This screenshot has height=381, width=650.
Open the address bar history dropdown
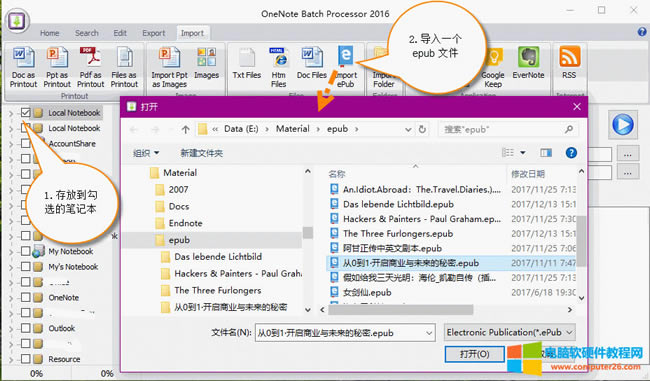coord(408,129)
